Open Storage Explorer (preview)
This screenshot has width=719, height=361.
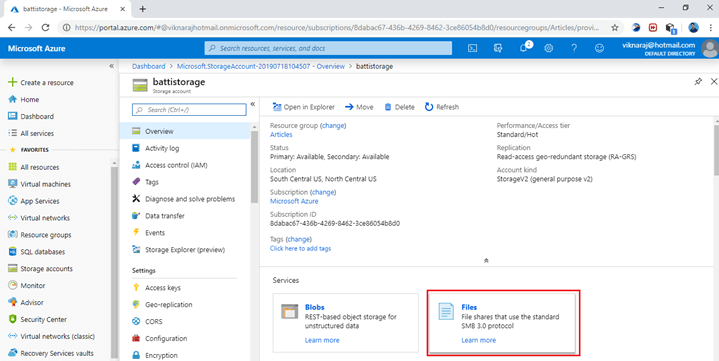185,250
